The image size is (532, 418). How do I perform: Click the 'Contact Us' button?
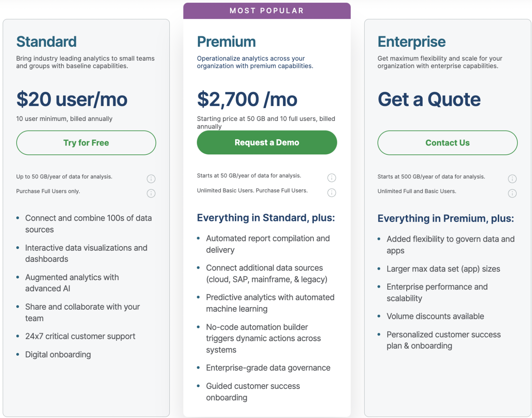(447, 142)
